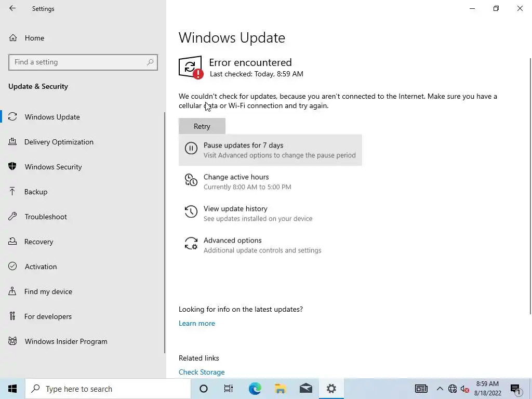Click 'Looking for info on the latest updates?' text

241,310
